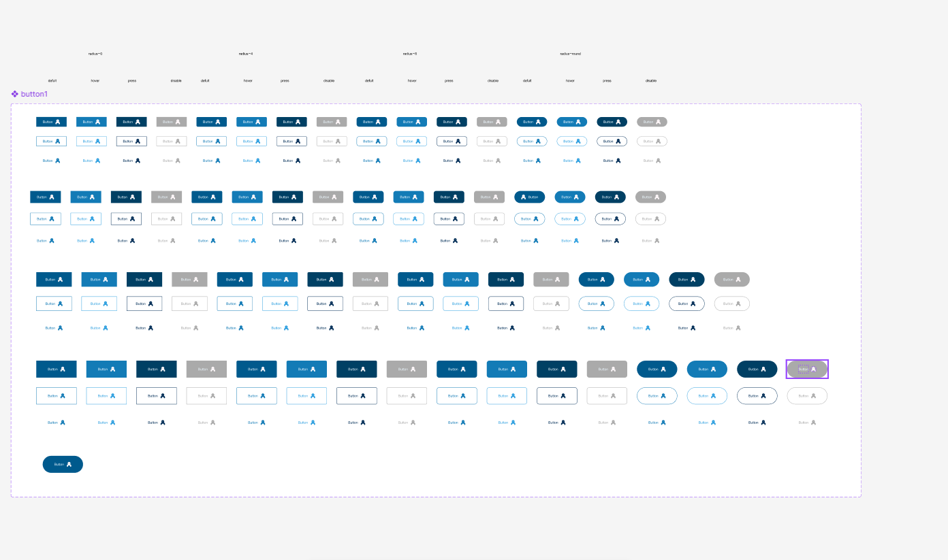Screen dimensions: 948x560
Task: Click the radius=0 heading label
Action: 95,54
